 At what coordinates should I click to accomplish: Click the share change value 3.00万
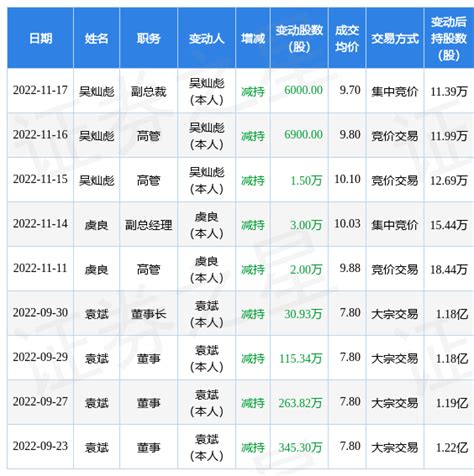pyautogui.click(x=306, y=225)
